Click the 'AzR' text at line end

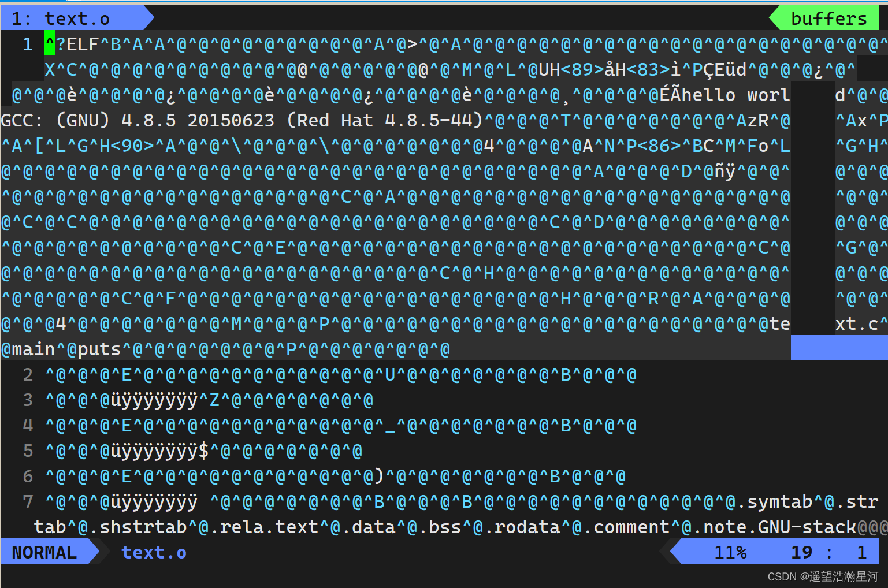pos(752,120)
